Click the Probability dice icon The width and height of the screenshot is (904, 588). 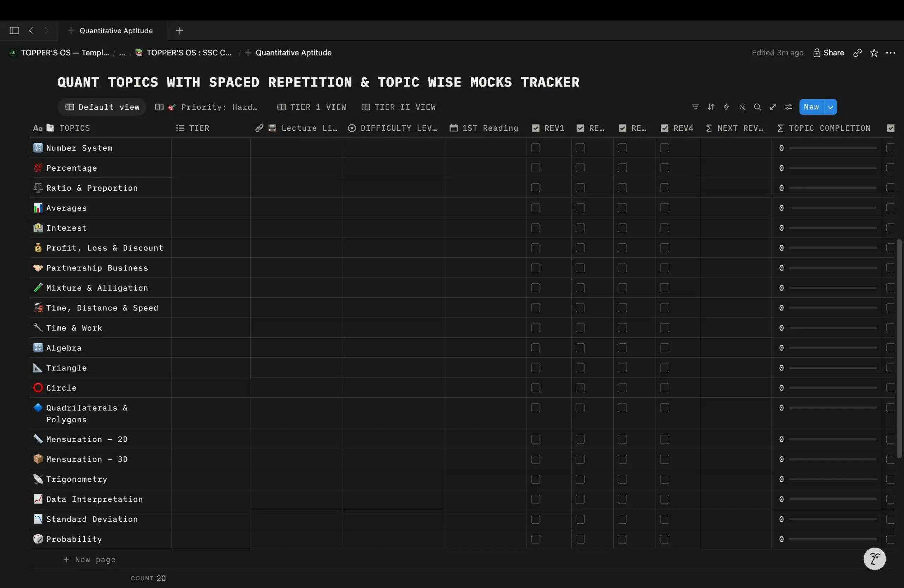38,539
